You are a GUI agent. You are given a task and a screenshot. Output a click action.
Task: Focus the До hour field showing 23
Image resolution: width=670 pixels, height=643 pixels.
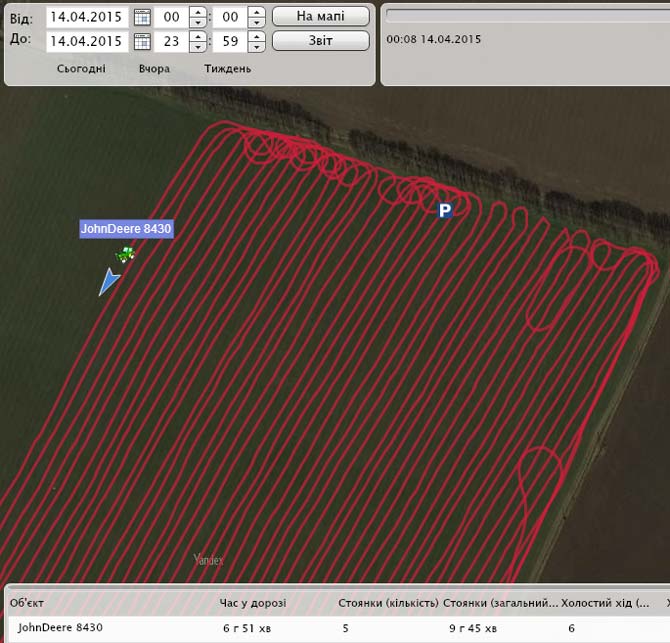coord(171,41)
